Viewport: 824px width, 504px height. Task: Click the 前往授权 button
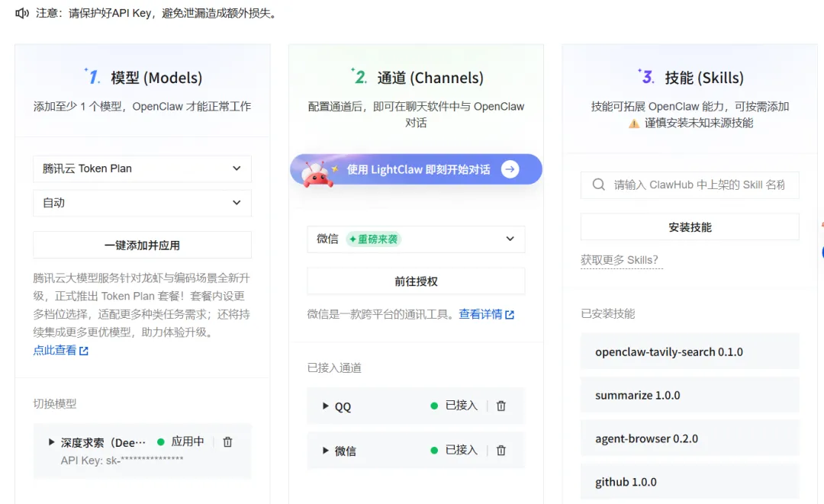[417, 281]
